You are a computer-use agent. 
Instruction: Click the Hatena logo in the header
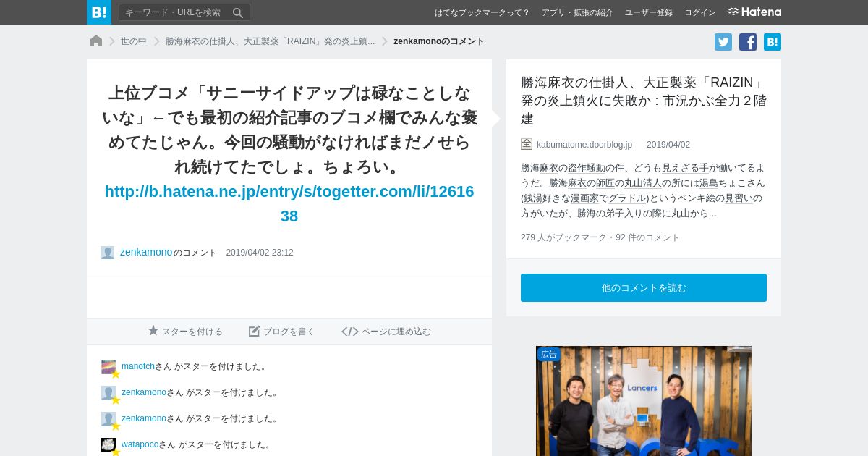[x=754, y=12]
